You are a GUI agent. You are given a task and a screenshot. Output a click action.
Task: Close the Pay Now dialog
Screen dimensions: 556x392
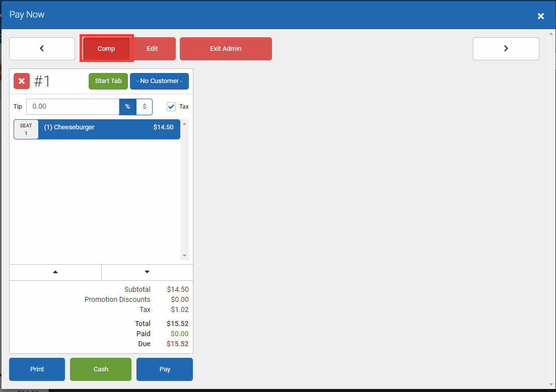(540, 16)
